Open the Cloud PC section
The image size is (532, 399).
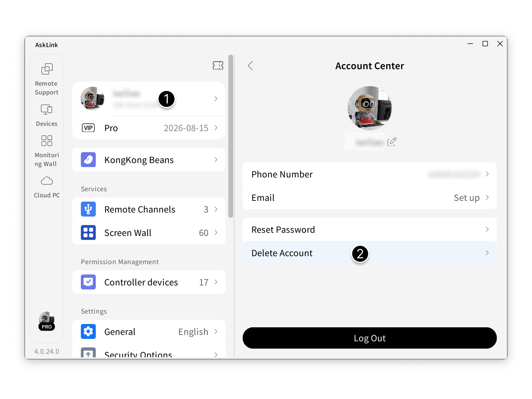(47, 185)
